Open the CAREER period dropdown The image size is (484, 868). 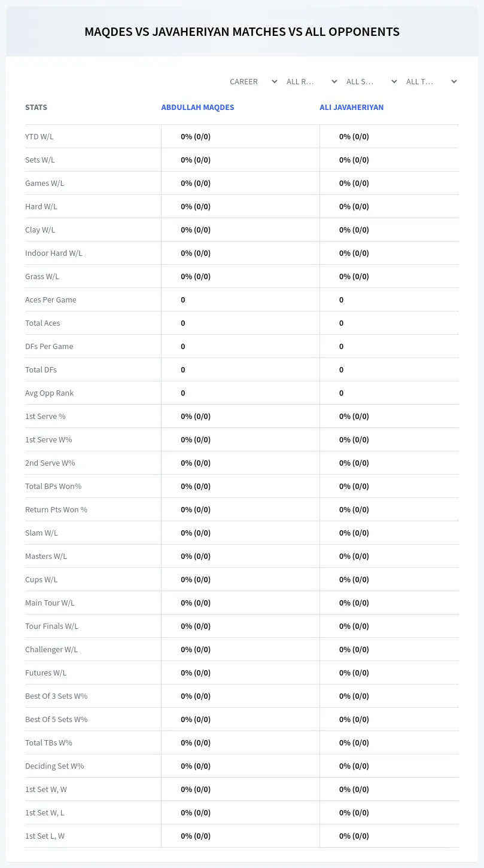(253, 81)
